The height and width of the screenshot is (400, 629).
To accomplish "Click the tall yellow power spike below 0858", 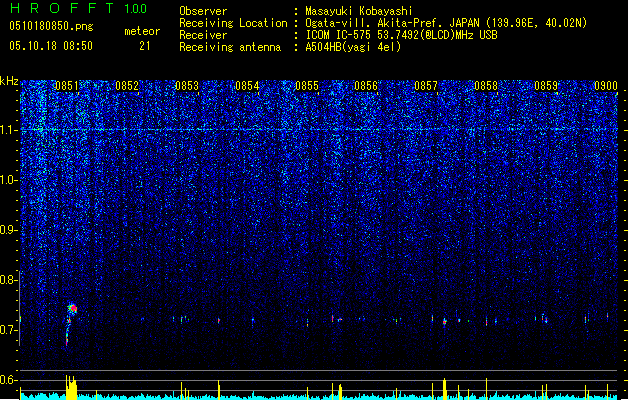I will (487, 388).
